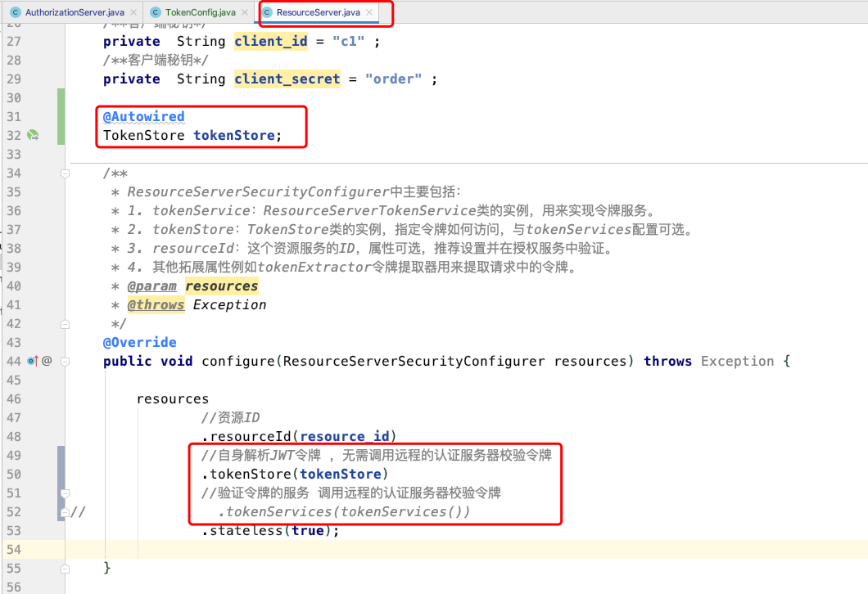Click the Java class icon on TokenConfig.java tab
Image resolution: width=868 pixels, height=594 pixels.
pos(155,13)
